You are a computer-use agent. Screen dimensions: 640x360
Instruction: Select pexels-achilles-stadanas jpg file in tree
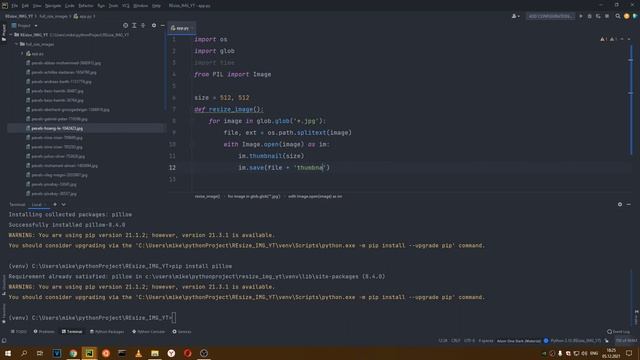point(64,72)
